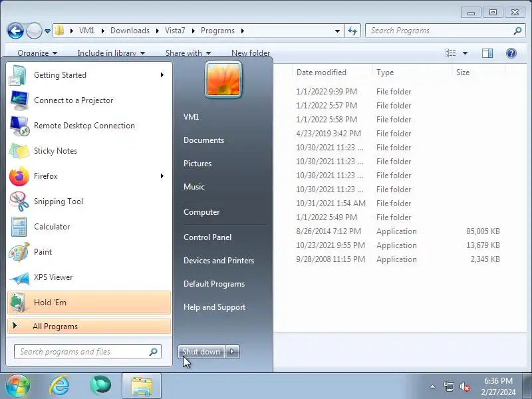Expand the Organize menu
The width and height of the screenshot is (532, 399).
point(37,53)
